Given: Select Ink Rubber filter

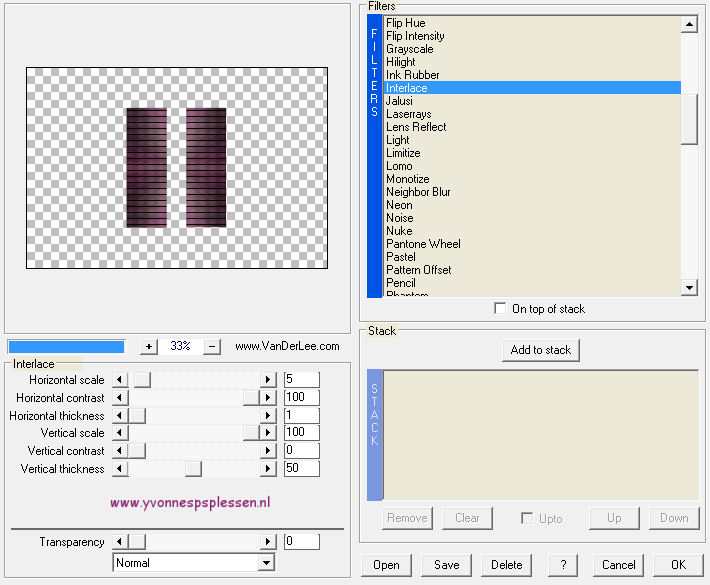Looking at the screenshot, I should pos(532,75).
